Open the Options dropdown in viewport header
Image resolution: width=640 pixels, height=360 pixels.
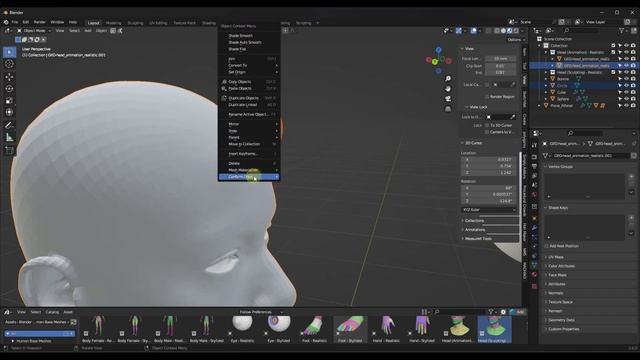(x=516, y=40)
